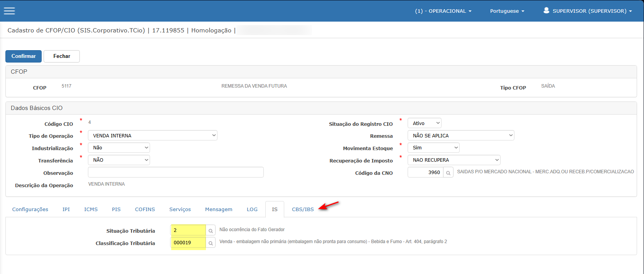Open the Industrialização dropdown
The height and width of the screenshot is (274, 644).
pos(119,148)
